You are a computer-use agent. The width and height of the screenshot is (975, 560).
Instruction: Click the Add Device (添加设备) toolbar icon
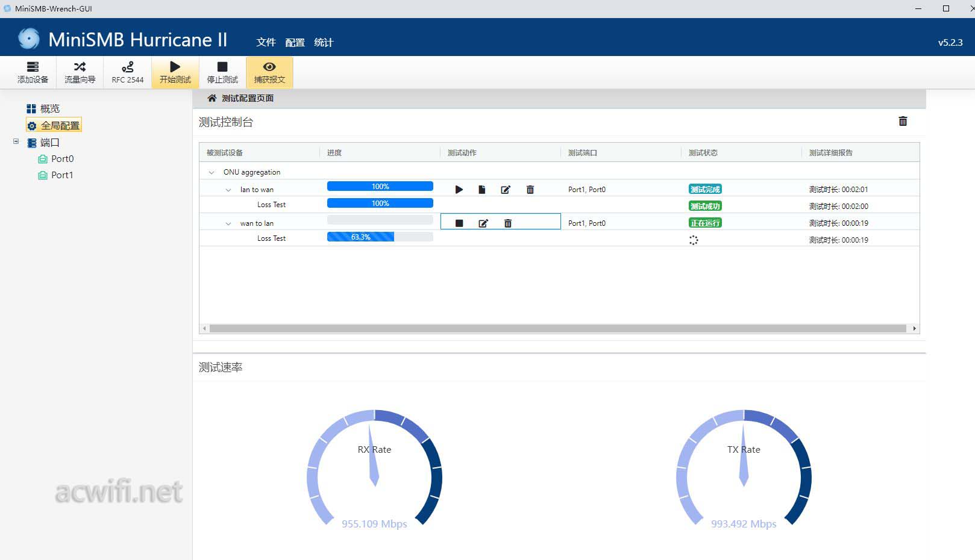click(x=33, y=72)
